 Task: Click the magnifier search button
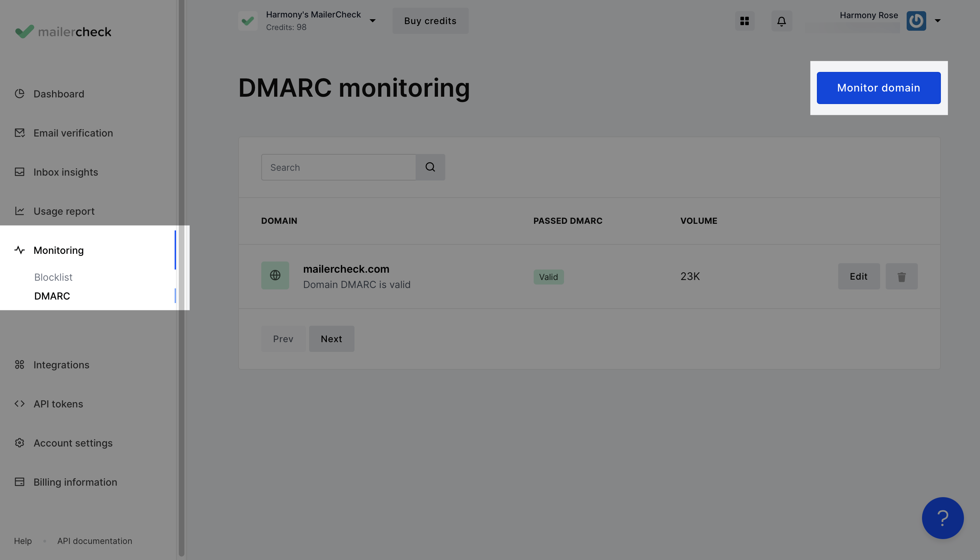[430, 167]
